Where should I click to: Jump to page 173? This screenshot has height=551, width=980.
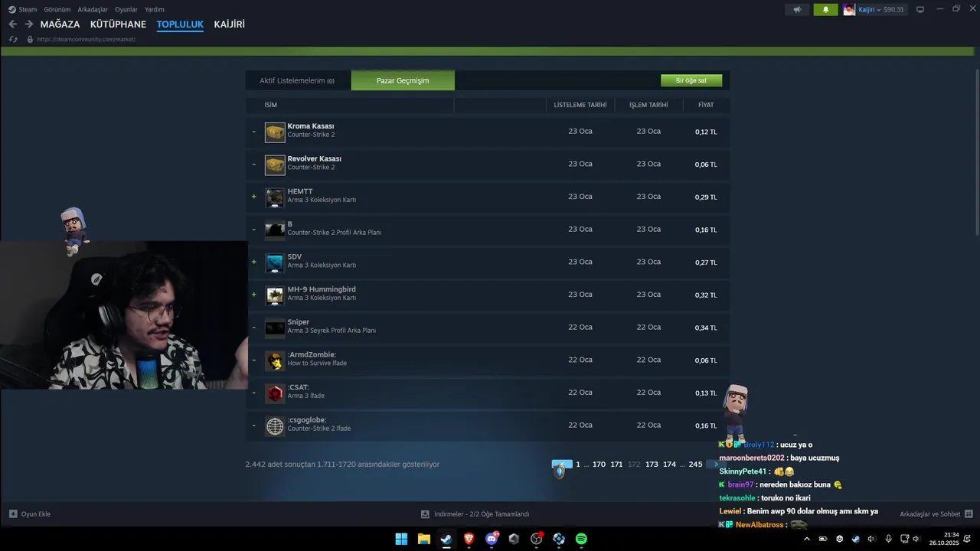click(652, 465)
